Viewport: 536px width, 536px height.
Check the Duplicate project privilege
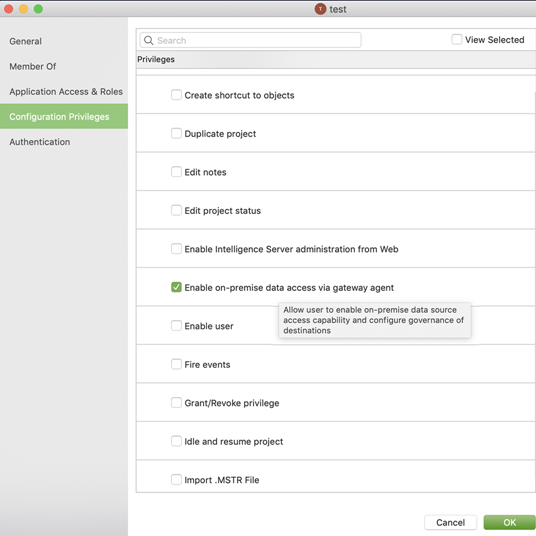pyautogui.click(x=176, y=133)
